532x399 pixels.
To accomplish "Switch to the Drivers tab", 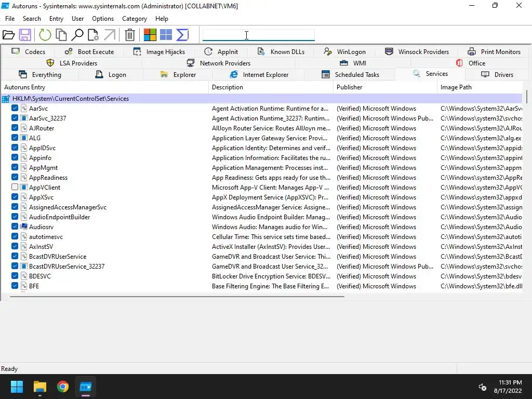I will (x=497, y=75).
